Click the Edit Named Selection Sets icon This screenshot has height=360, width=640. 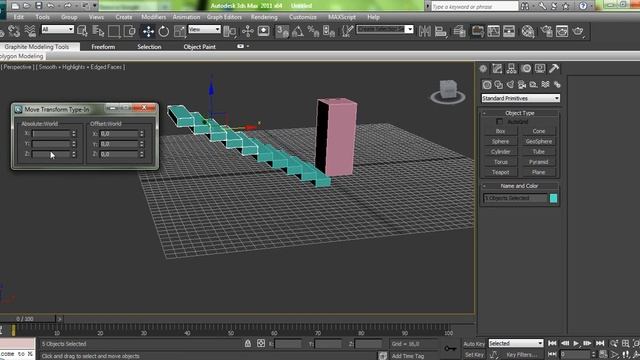347,31
